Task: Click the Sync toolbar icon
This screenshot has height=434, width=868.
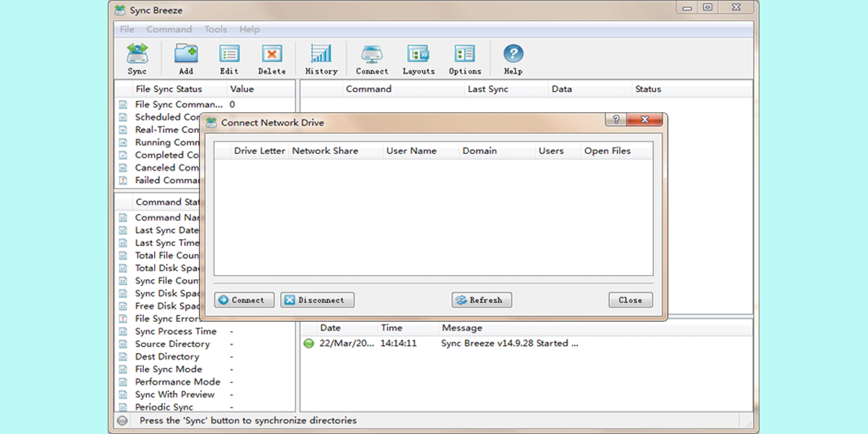Action: [137, 59]
